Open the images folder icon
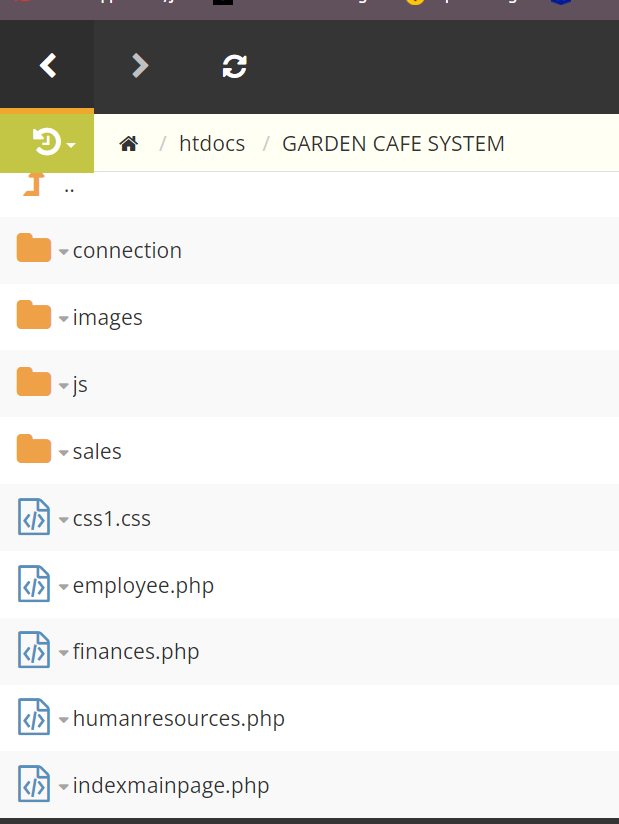The height and width of the screenshot is (824, 619). 34,316
